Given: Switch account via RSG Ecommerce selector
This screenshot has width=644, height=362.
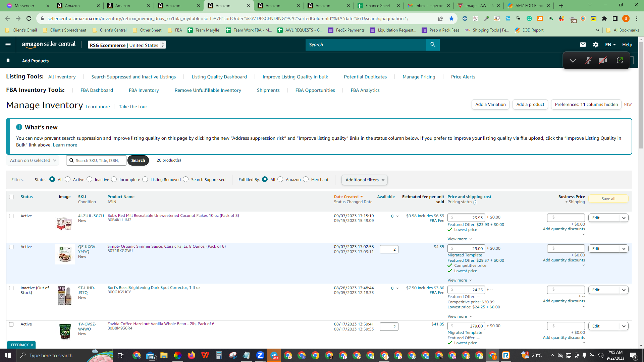Looking at the screenshot, I should 127,45.
